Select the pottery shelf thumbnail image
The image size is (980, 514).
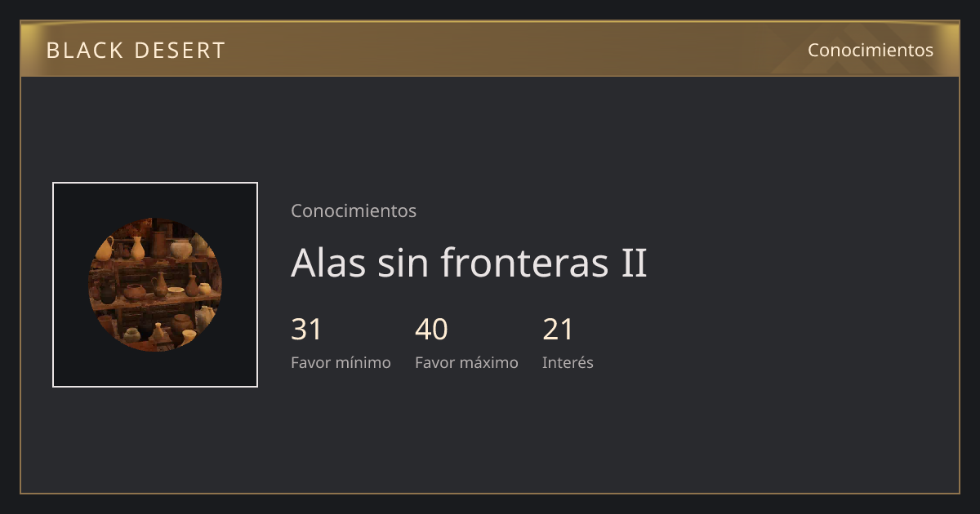[155, 285]
